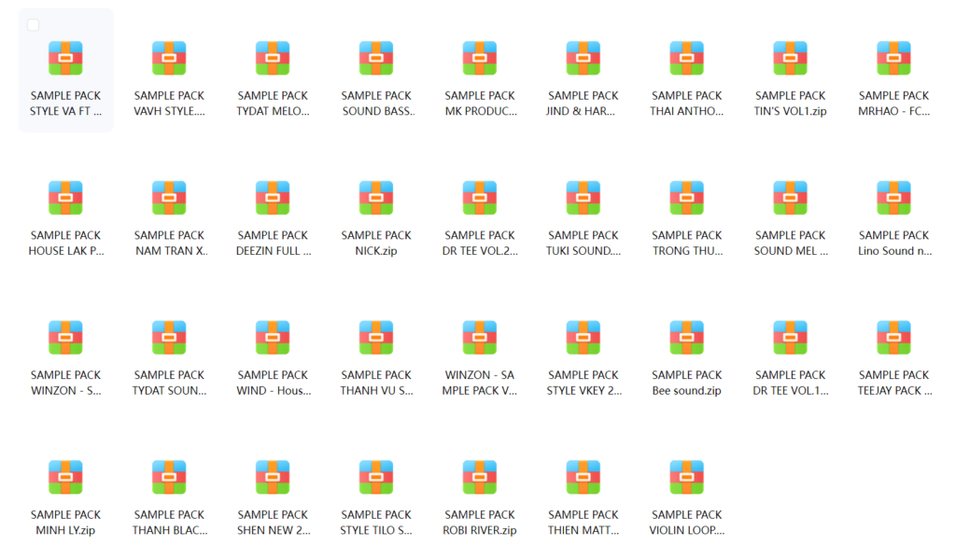Select the SAMPLE PACK TIN'S VOL1.zip archive icon
This screenshot has height=560, width=956.
790,58
